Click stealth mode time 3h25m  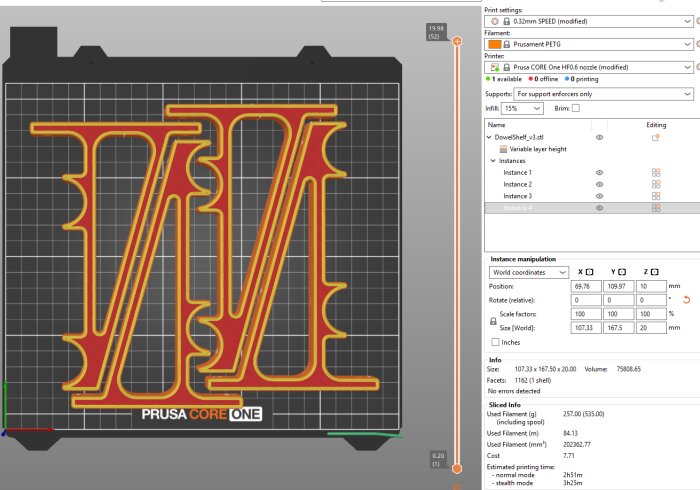(573, 483)
